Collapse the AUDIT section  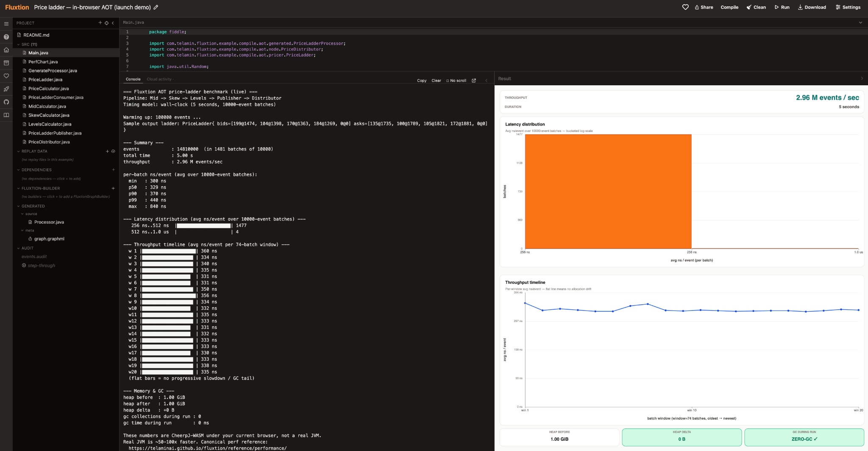coord(18,248)
